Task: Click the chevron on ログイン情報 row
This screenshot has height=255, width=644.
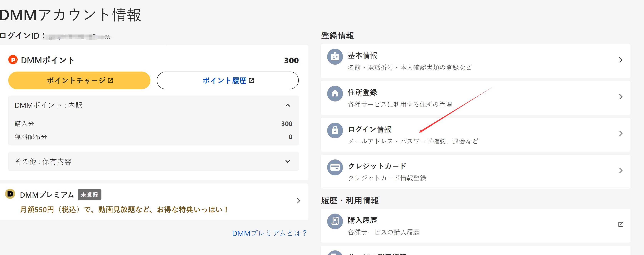Action: click(x=621, y=133)
